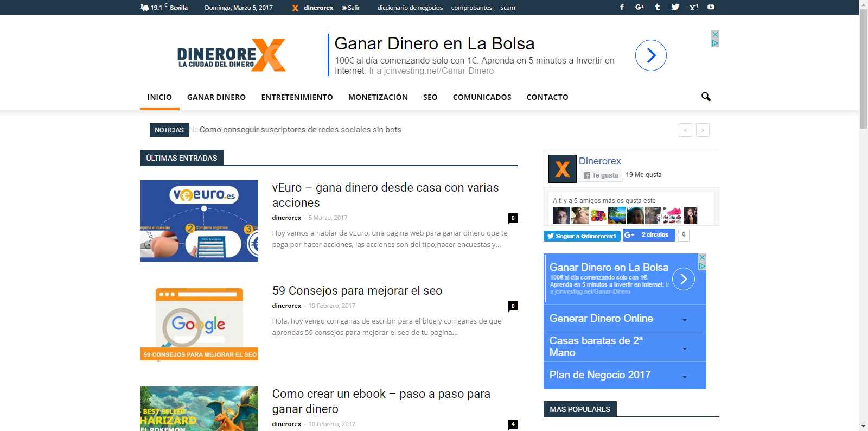Click the DineroreX site logo
Screen dimensions: 868x431
pyautogui.click(x=232, y=55)
